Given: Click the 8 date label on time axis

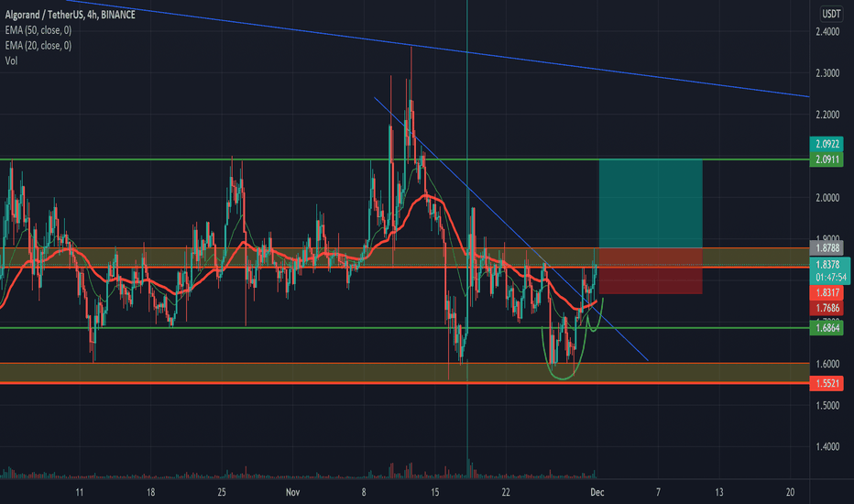Looking at the screenshot, I should point(364,493).
